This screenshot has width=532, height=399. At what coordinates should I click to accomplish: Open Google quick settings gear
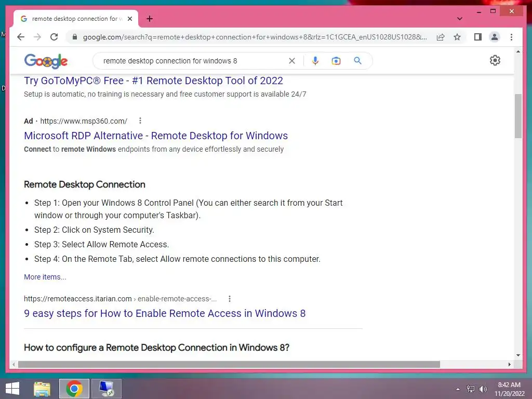(495, 60)
